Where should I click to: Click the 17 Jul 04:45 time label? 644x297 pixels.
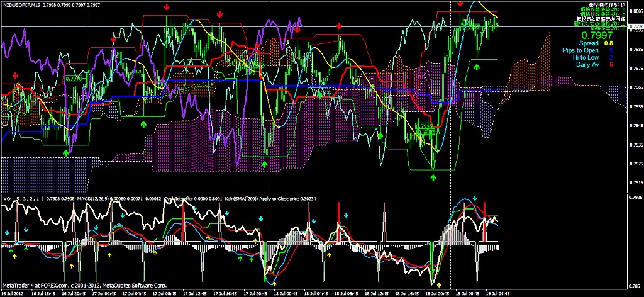(x=133, y=294)
